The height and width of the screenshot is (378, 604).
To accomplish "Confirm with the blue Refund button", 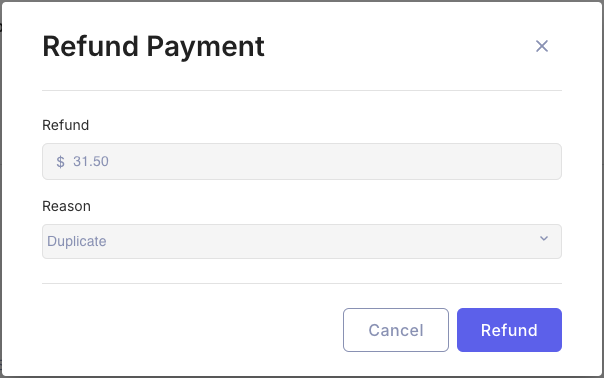I will click(x=509, y=330).
